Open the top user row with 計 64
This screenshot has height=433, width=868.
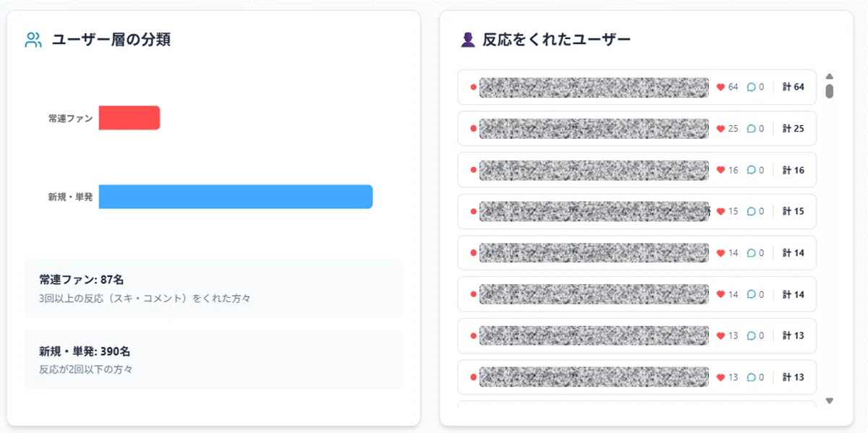click(x=637, y=87)
